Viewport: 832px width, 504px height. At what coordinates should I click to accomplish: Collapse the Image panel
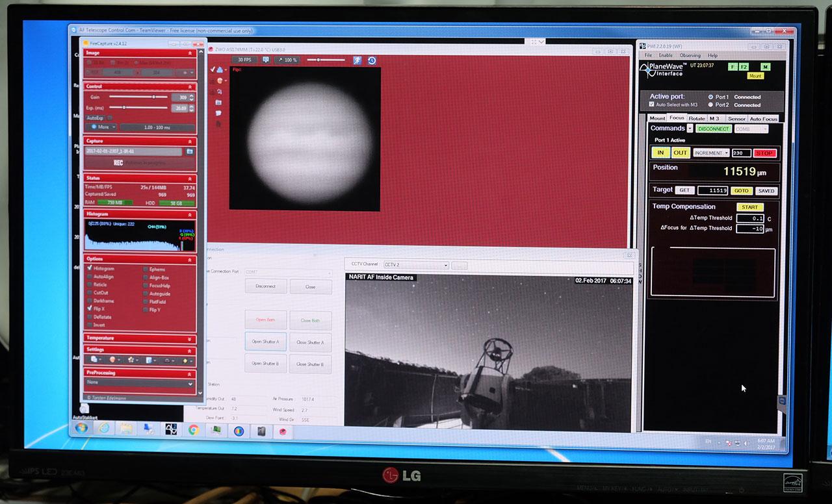(190, 53)
